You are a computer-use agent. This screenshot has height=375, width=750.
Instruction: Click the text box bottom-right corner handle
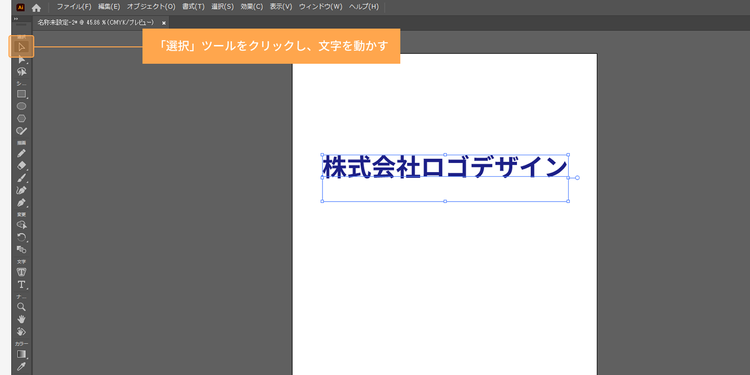click(568, 201)
